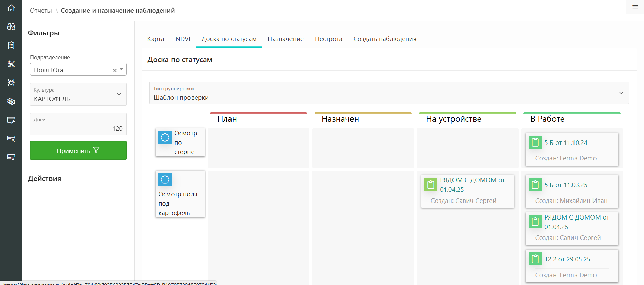Open the Создать наблюдения tab
644x285 pixels.
[385, 39]
